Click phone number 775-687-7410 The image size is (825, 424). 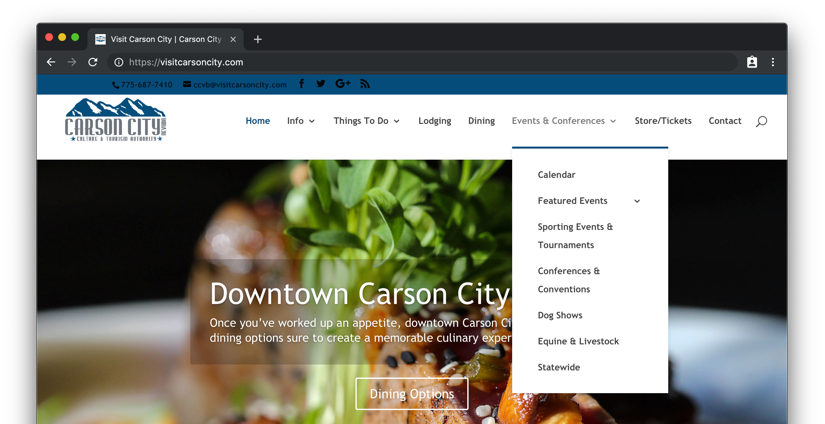pos(146,85)
